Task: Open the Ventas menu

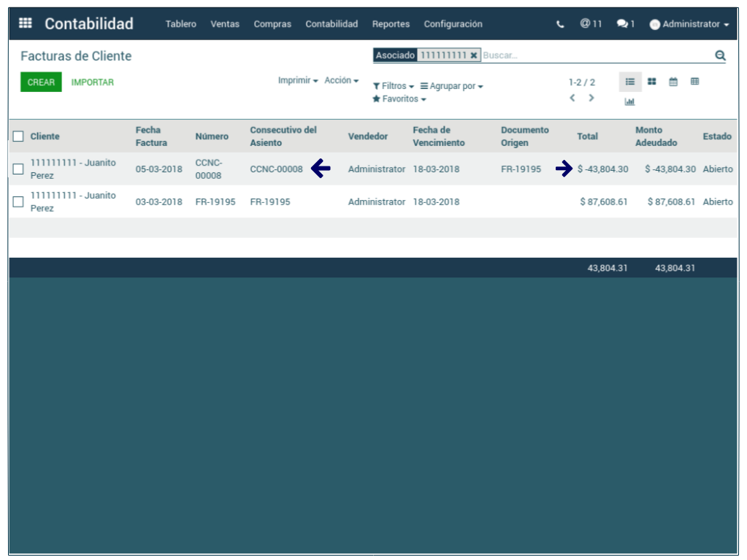Action: [225, 24]
